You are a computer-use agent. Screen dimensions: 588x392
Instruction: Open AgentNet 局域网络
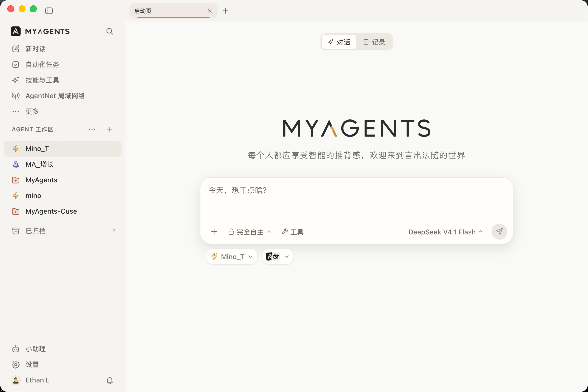click(x=62, y=96)
